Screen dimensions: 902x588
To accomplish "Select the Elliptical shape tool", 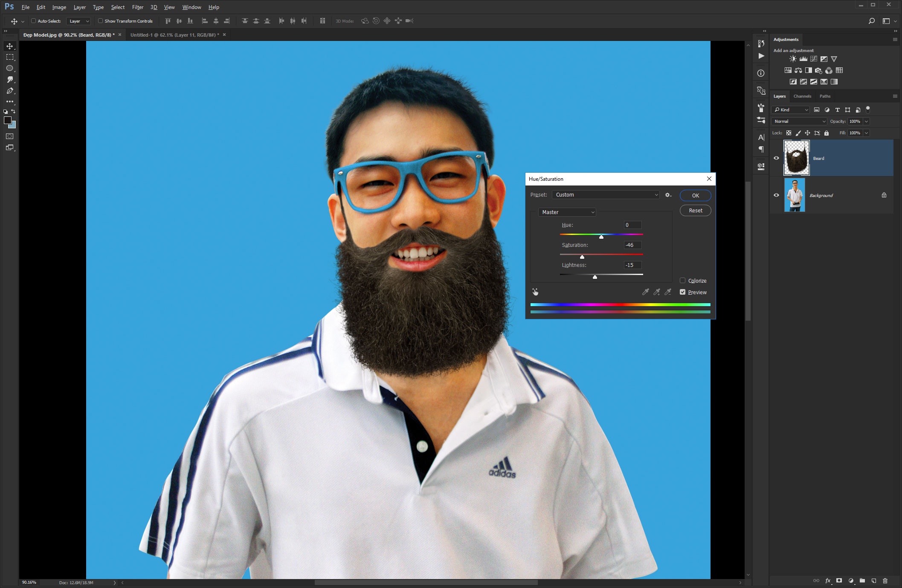I will coord(10,68).
